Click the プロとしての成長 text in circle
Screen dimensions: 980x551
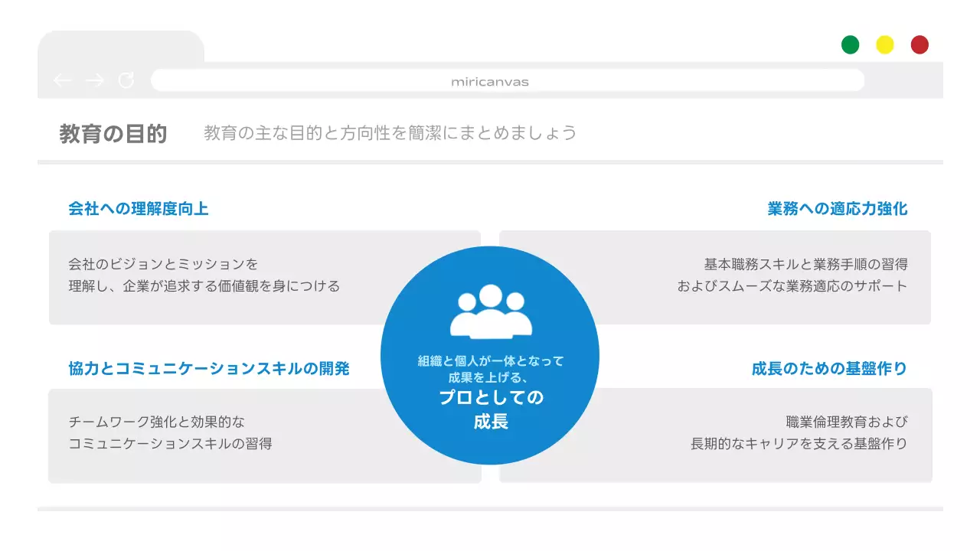[492, 409]
